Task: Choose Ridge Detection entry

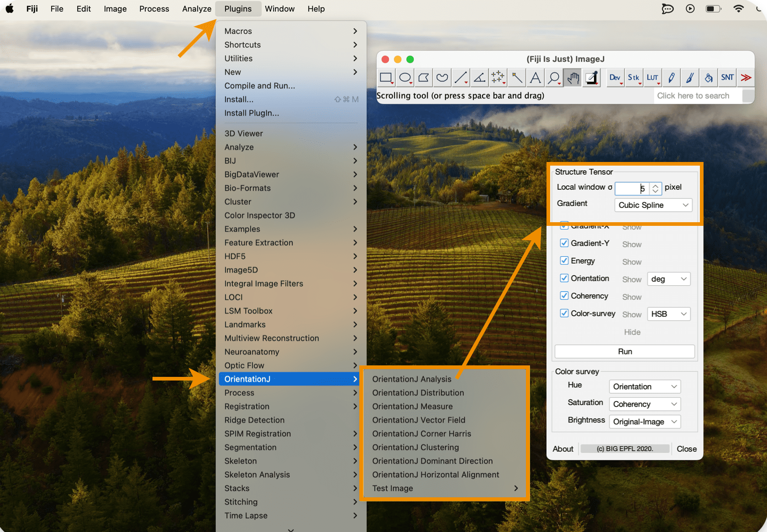Action: [x=254, y=420]
